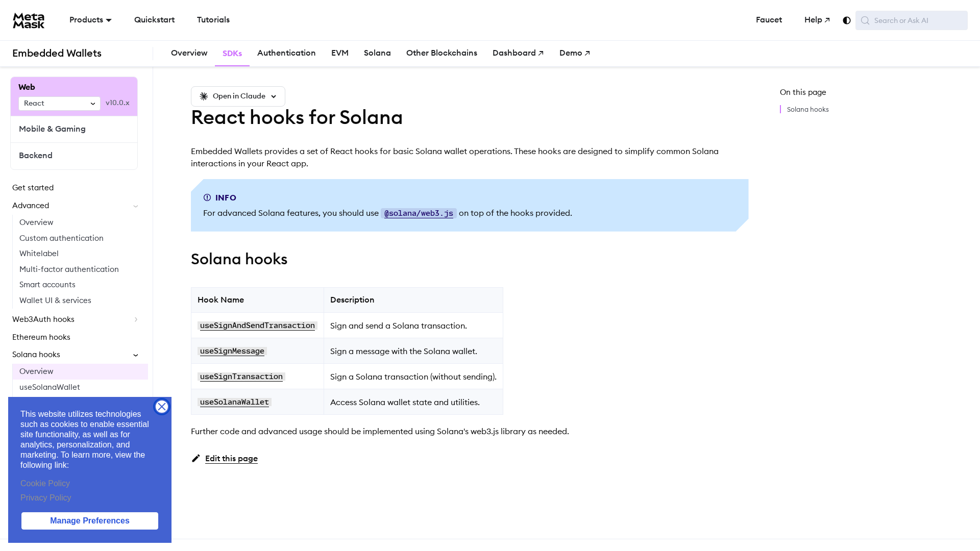
Task: Click the v10.0.x version label
Action: point(117,103)
